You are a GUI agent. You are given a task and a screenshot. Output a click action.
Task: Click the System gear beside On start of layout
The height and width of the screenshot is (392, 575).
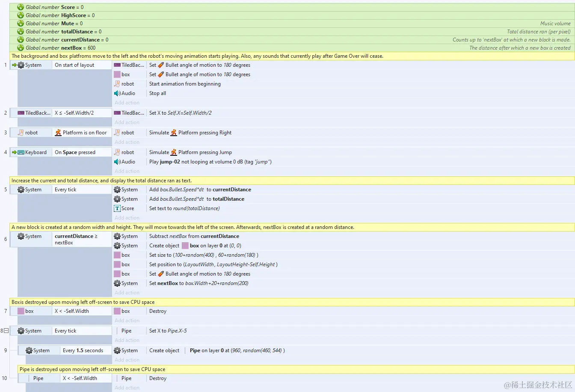click(21, 65)
